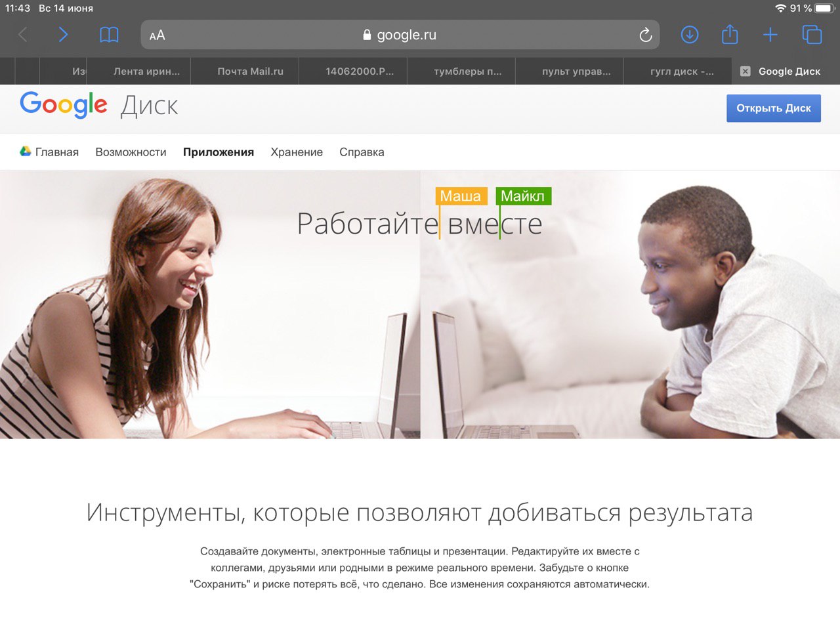This screenshot has height=630, width=840.
Task: Click the Работайте вместе headline
Action: [419, 224]
